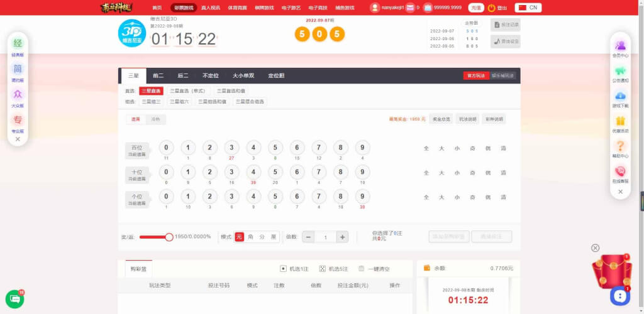Click 充值 recharge button
The height and width of the screenshot is (314, 644).
pos(476,8)
